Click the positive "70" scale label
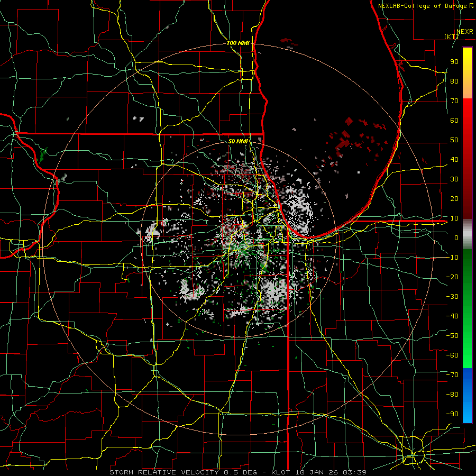This screenshot has height=476, width=476. [x=454, y=101]
